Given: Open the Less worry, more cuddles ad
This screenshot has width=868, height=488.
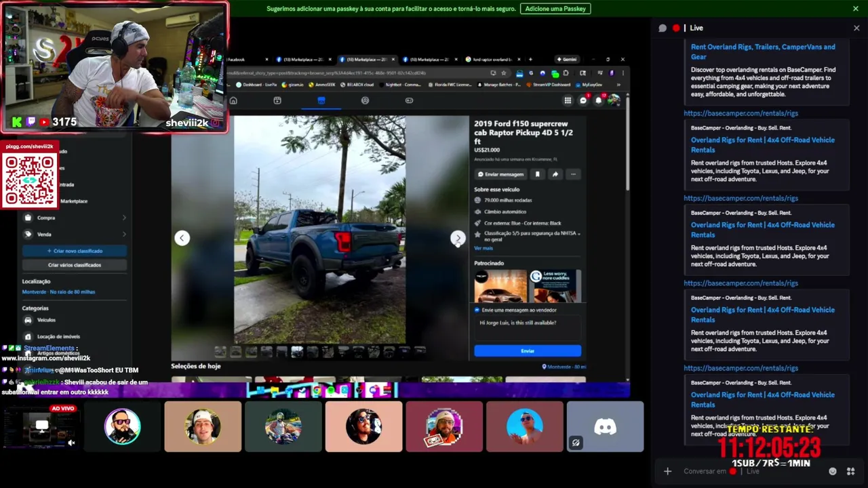Looking at the screenshot, I should 555,286.
